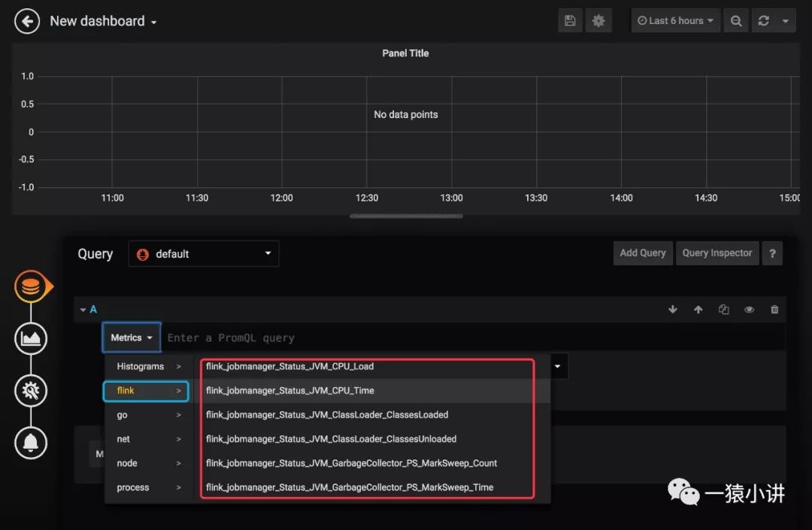Screen dimensions: 812x530
Task: Expand the go metrics category
Action: click(x=147, y=415)
